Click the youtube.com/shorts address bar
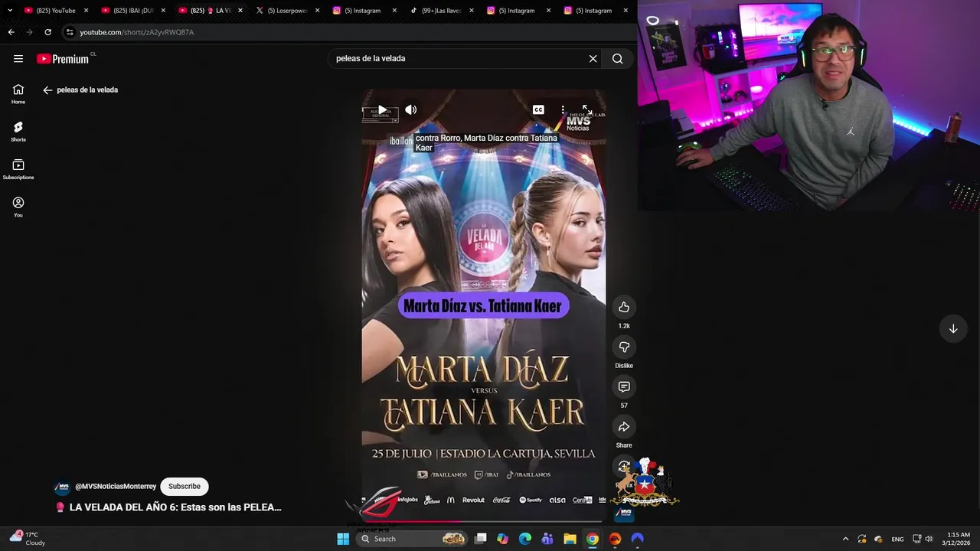 (137, 32)
